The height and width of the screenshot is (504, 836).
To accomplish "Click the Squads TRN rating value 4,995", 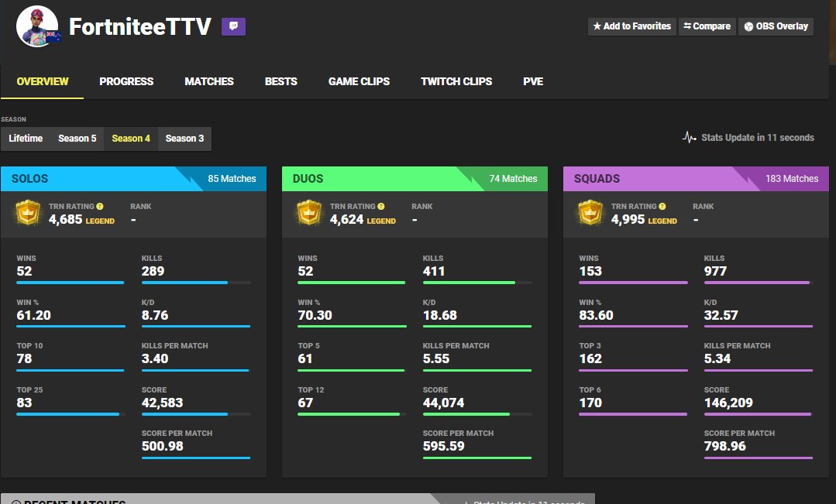I will coord(628,220).
